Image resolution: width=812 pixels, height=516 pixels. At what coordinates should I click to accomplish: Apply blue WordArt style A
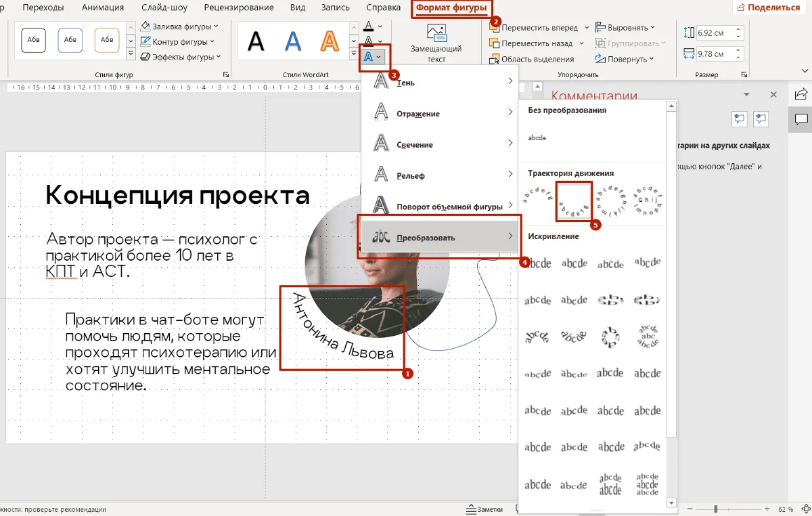[x=292, y=41]
